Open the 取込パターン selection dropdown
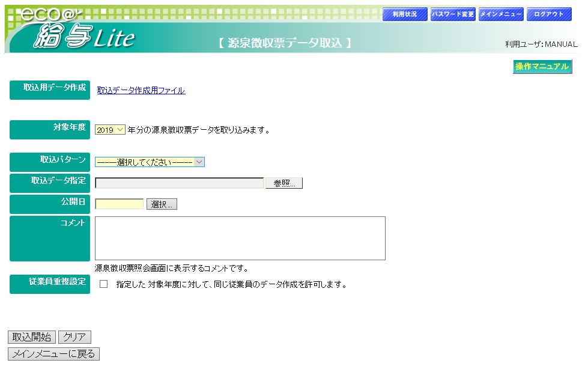The width and height of the screenshot is (588, 369). pyautogui.click(x=150, y=162)
